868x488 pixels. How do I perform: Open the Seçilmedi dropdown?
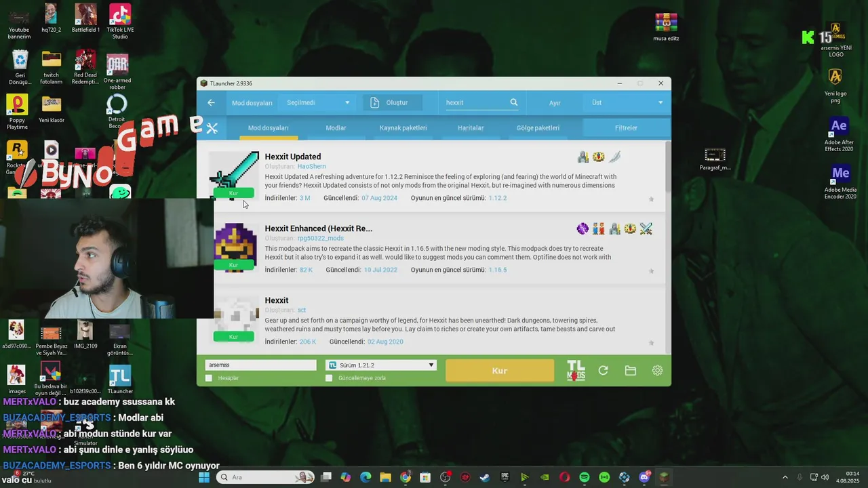(x=317, y=102)
